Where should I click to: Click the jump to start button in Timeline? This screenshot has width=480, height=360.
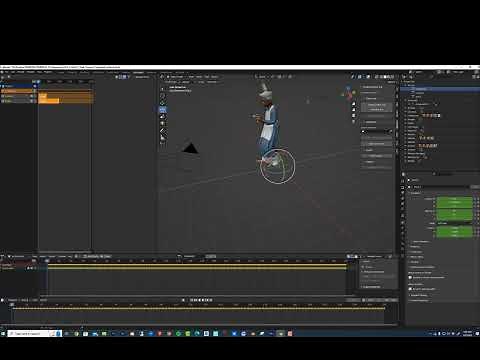[x=191, y=300]
